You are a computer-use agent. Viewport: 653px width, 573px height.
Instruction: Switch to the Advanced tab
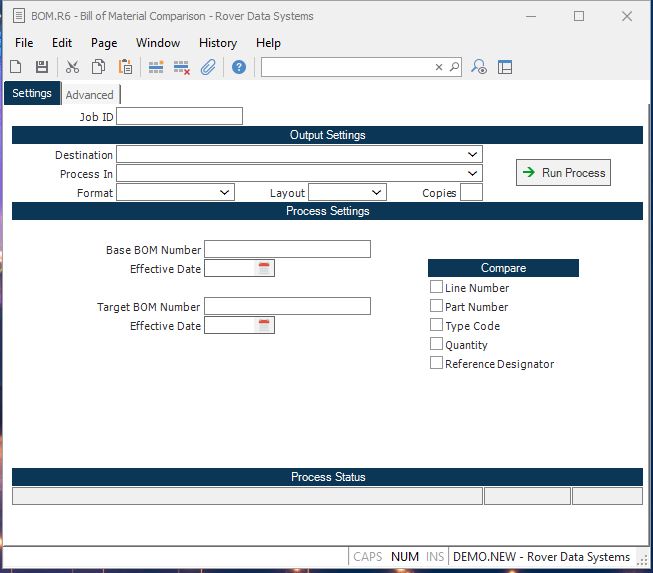(x=90, y=95)
